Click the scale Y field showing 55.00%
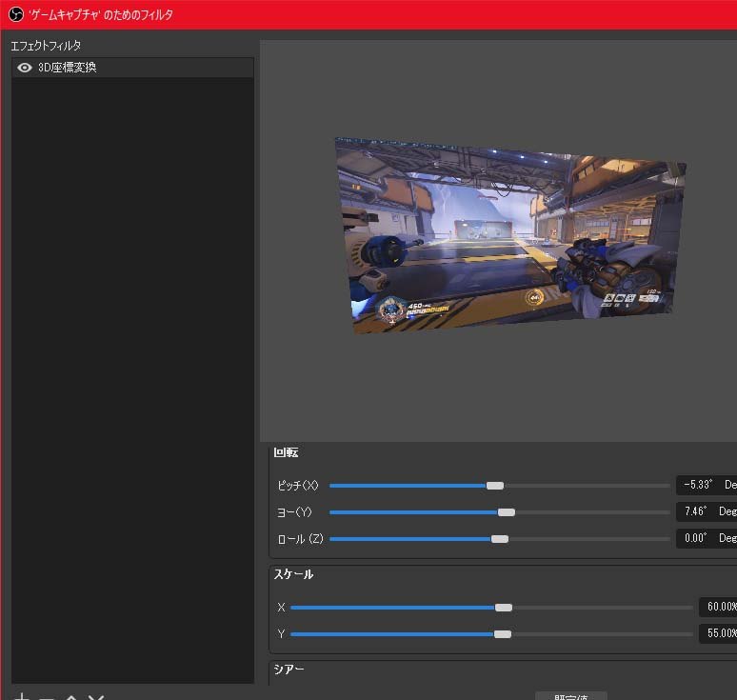737x700 pixels. point(717,633)
